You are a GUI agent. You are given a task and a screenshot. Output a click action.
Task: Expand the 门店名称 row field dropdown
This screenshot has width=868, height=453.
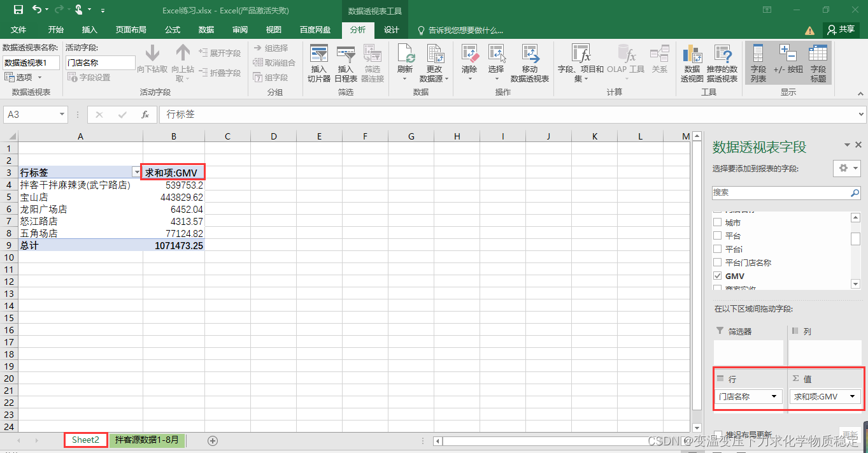coord(774,396)
